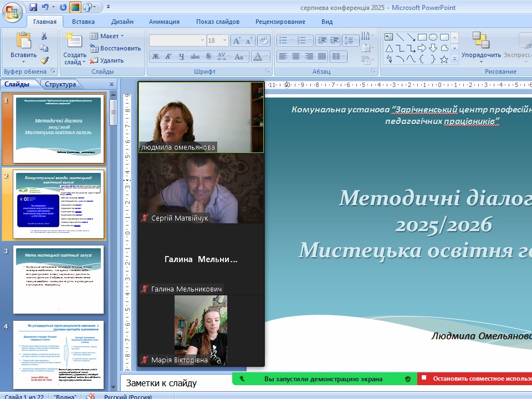This screenshot has width=532, height=399.
Task: Select slide 2 thumbnail
Action: [x=58, y=204]
